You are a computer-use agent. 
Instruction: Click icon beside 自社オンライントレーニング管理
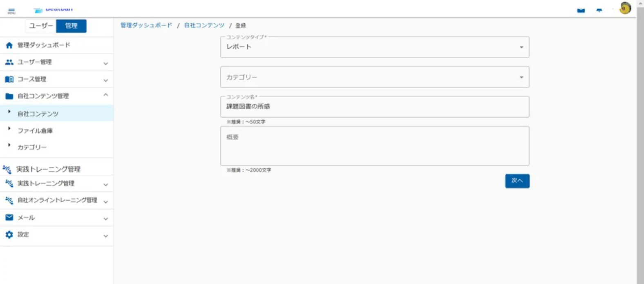(9, 200)
